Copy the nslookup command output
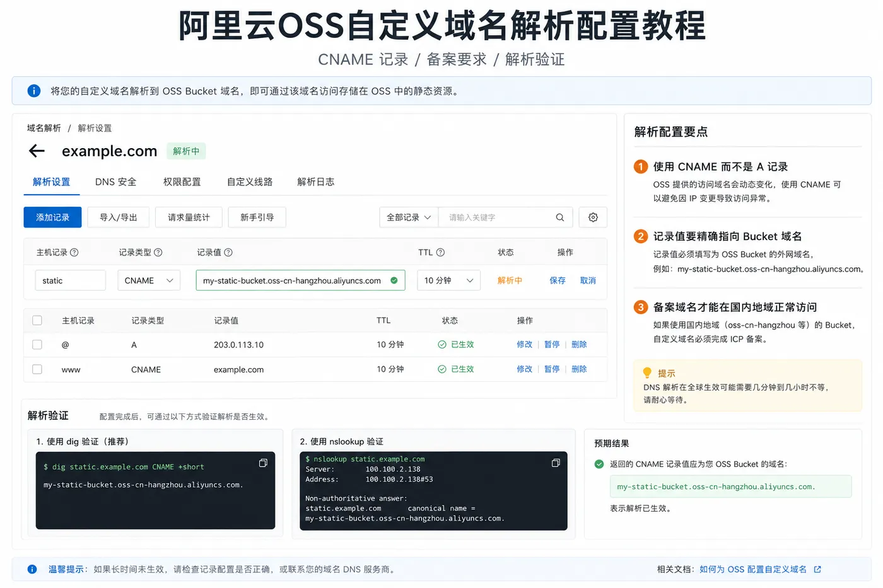The image size is (883, 588). [556, 463]
